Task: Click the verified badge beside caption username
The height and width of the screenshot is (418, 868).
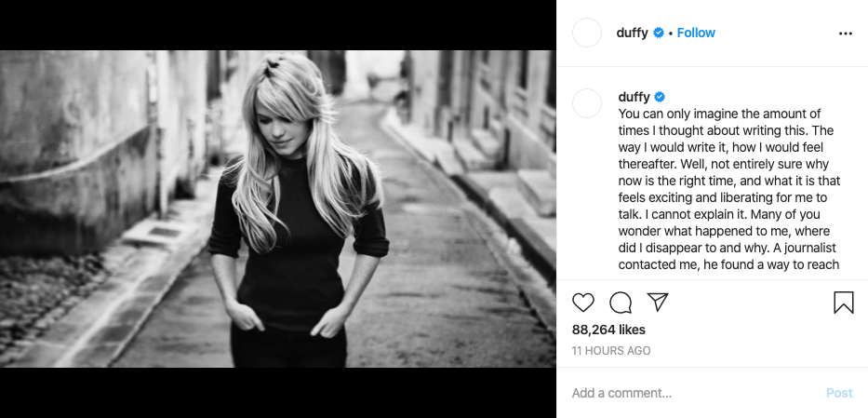Action: point(660,97)
